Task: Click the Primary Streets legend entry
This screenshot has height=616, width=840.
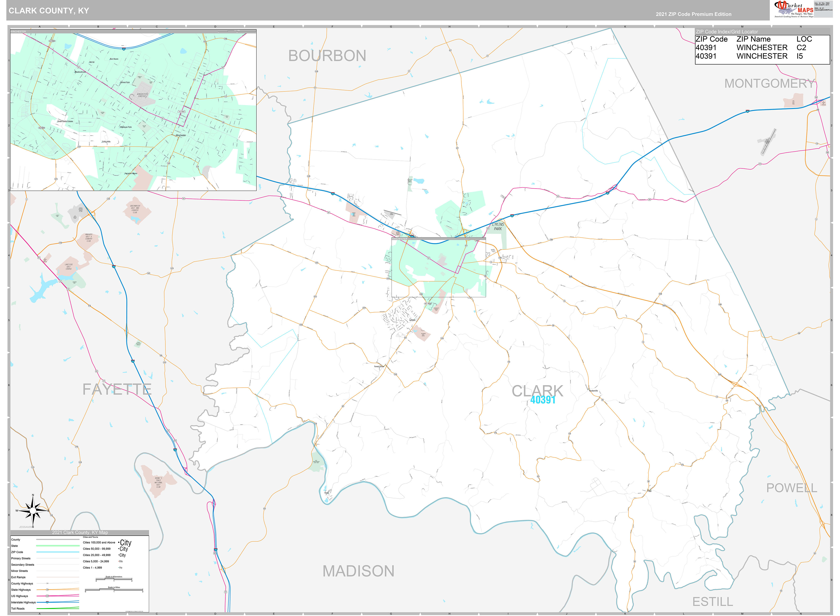Action: pyautogui.click(x=21, y=558)
